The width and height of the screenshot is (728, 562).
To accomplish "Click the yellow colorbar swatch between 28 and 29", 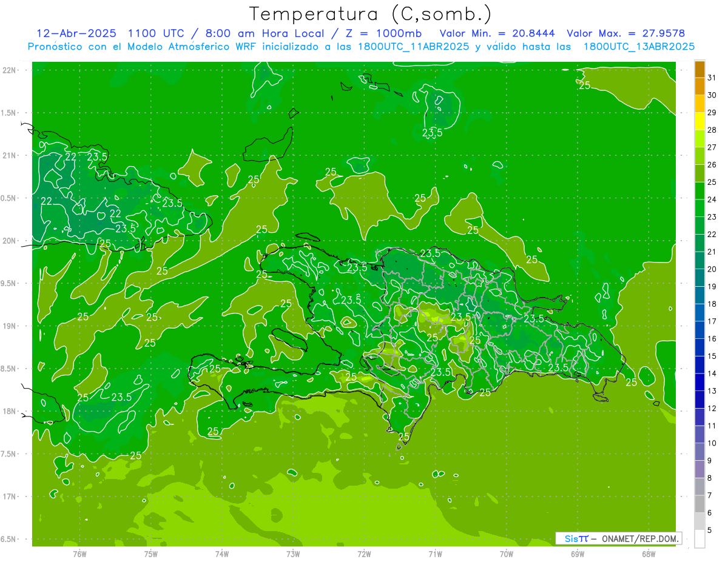I will tap(699, 121).
